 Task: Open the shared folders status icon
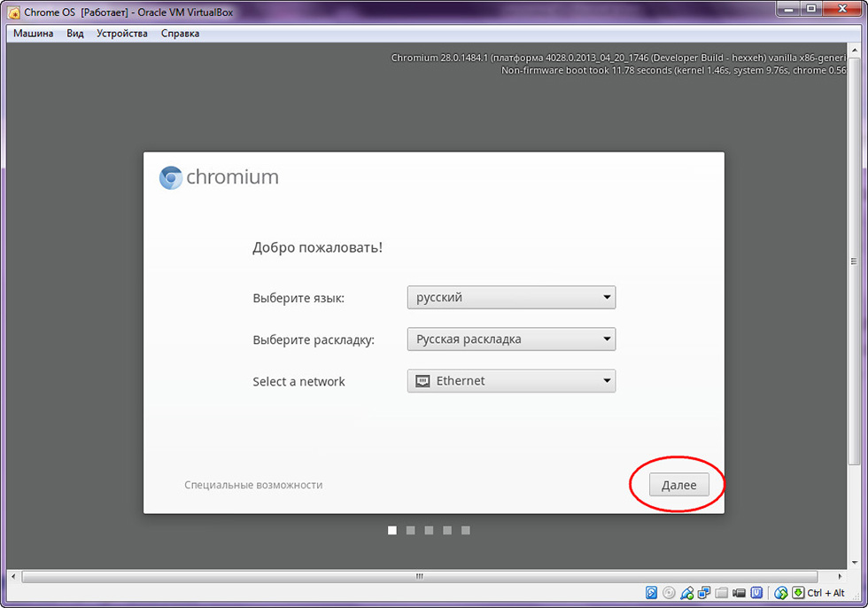(x=721, y=593)
